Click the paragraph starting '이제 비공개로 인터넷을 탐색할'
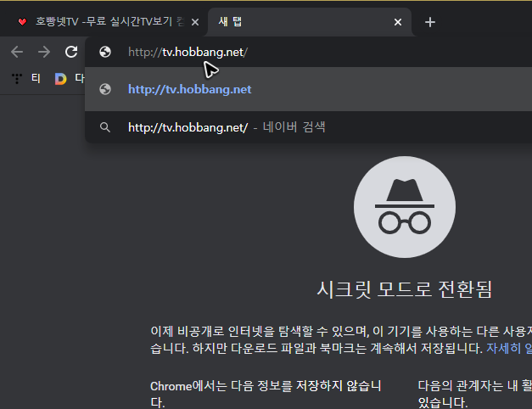The width and height of the screenshot is (532, 409). [x=341, y=339]
